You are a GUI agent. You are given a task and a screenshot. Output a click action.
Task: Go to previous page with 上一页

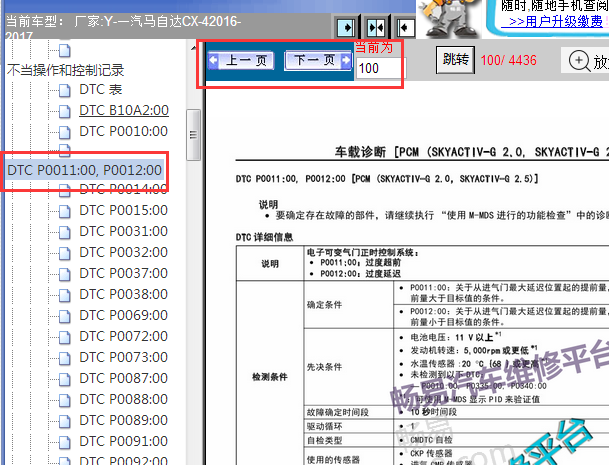coord(241,60)
